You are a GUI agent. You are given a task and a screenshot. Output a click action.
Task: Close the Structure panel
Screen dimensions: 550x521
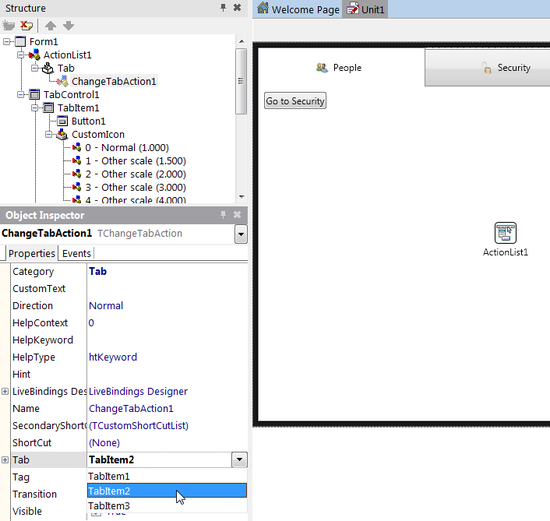pyautogui.click(x=237, y=8)
